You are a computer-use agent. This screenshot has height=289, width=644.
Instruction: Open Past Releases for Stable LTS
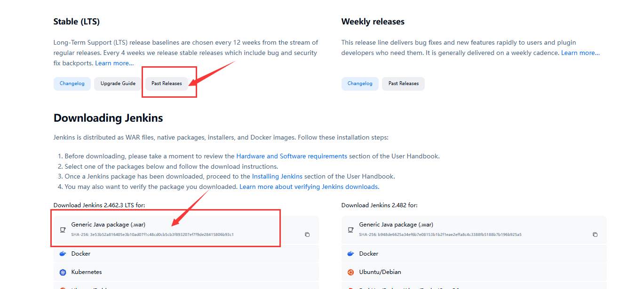click(167, 84)
